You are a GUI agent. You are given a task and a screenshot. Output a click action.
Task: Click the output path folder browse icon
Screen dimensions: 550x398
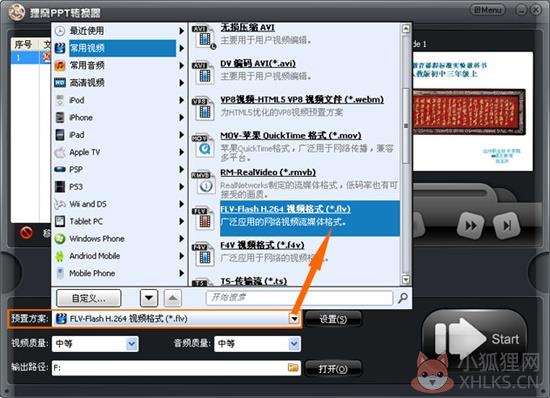coord(293,367)
